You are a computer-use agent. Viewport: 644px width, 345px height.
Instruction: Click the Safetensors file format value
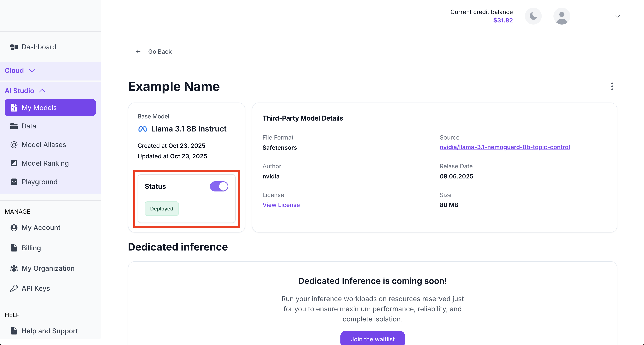[280, 148]
